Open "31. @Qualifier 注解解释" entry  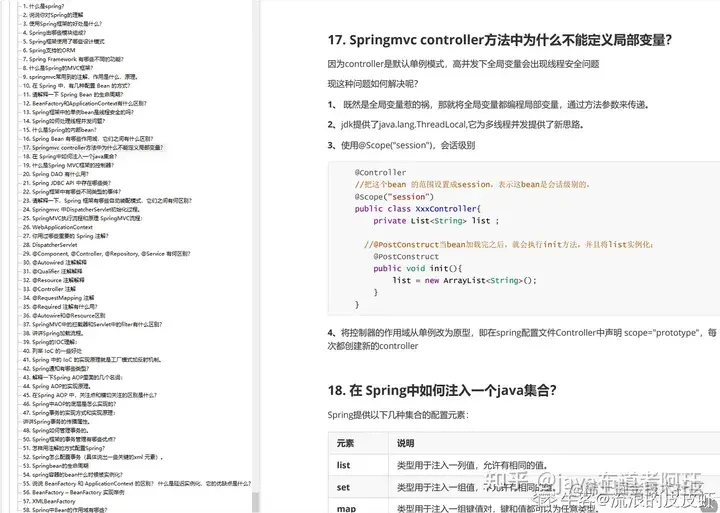coord(53,271)
